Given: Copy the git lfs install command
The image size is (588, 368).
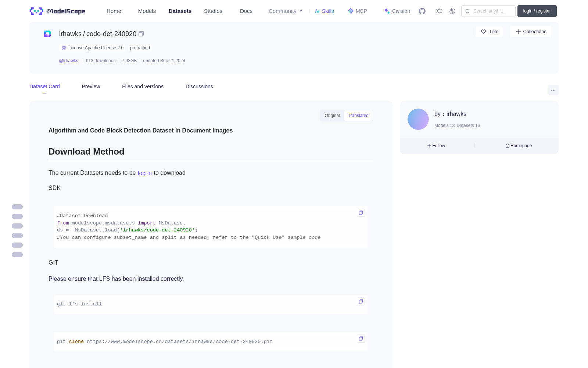Looking at the screenshot, I should point(361,301).
